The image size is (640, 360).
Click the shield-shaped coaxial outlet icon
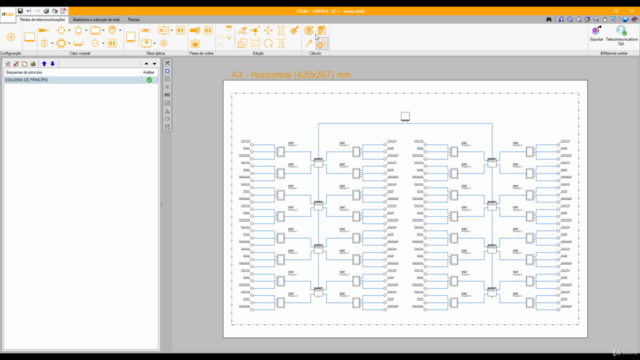coord(112,30)
